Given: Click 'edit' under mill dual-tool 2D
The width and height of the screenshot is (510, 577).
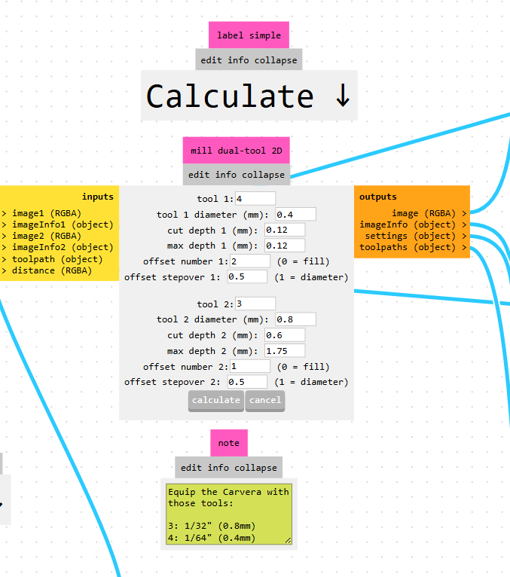Looking at the screenshot, I should coord(199,175).
